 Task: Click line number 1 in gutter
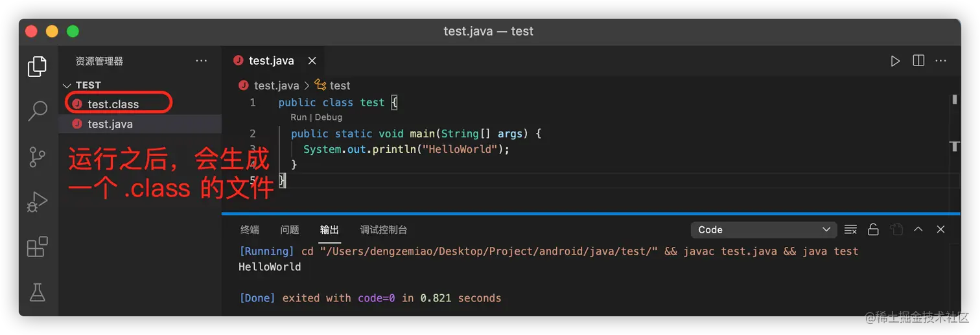(252, 102)
